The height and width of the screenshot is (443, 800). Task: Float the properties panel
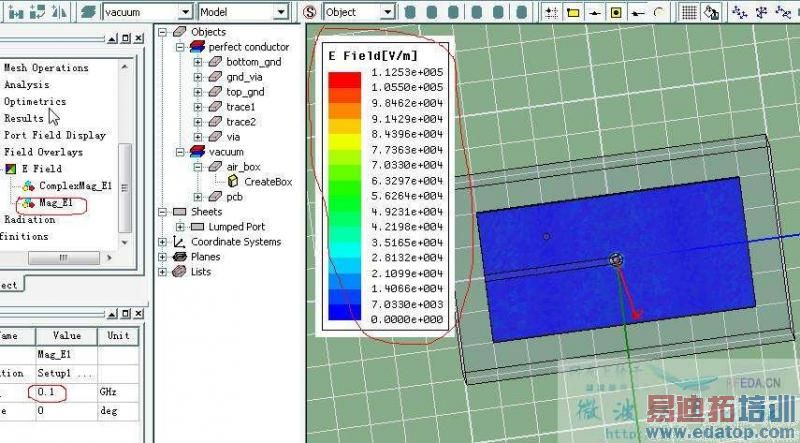pos(126,313)
